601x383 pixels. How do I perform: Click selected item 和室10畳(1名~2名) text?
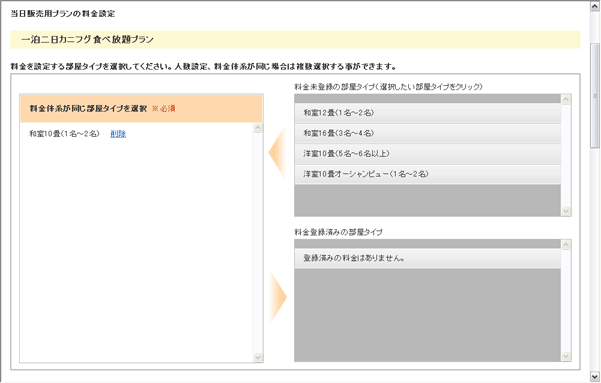[x=64, y=134]
